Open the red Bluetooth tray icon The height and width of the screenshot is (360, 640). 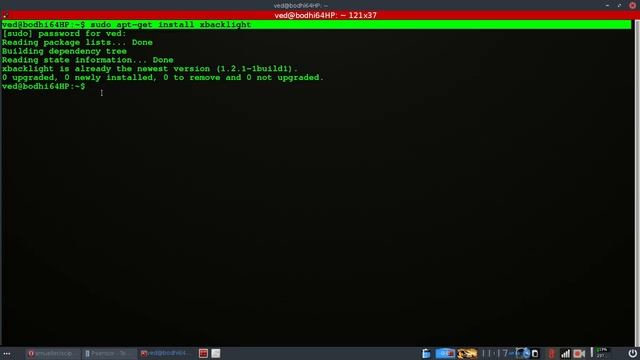[551, 353]
